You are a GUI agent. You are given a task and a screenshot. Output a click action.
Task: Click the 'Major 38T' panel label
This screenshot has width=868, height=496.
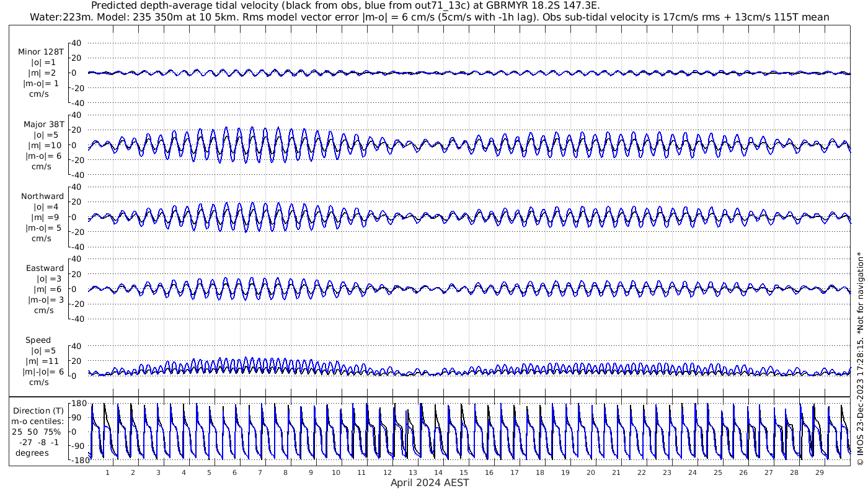point(43,124)
